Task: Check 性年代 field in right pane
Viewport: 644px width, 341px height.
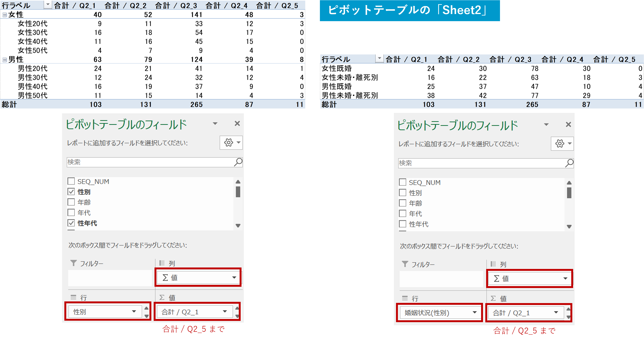Action: tap(402, 224)
